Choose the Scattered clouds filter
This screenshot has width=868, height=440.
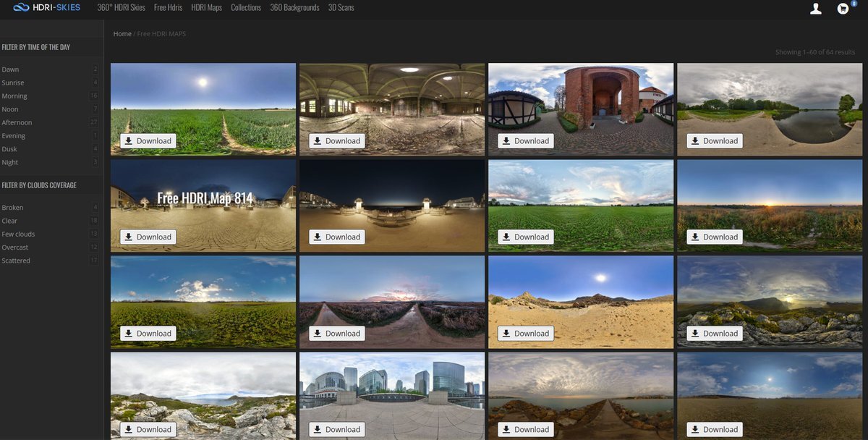coord(16,261)
